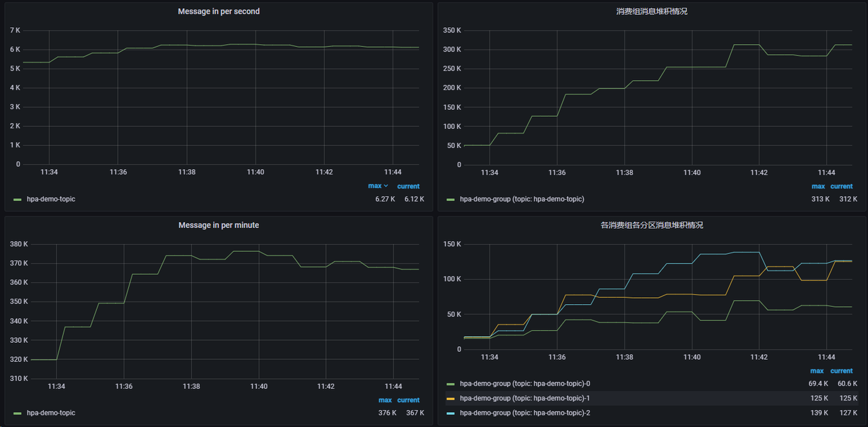
Task: Sort 消费组消息堆积情况 legend by max column
Action: pos(818,186)
